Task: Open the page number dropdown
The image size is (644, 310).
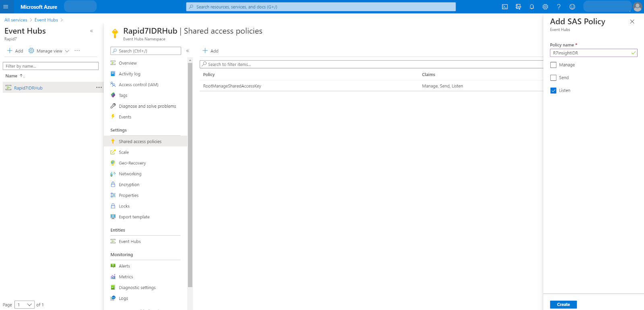Action: tap(25, 305)
